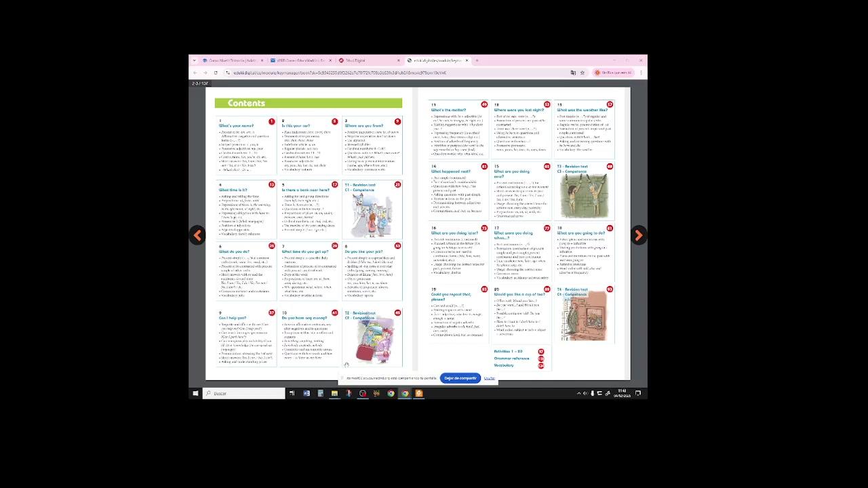Go to the previous book page arrow

(x=197, y=235)
